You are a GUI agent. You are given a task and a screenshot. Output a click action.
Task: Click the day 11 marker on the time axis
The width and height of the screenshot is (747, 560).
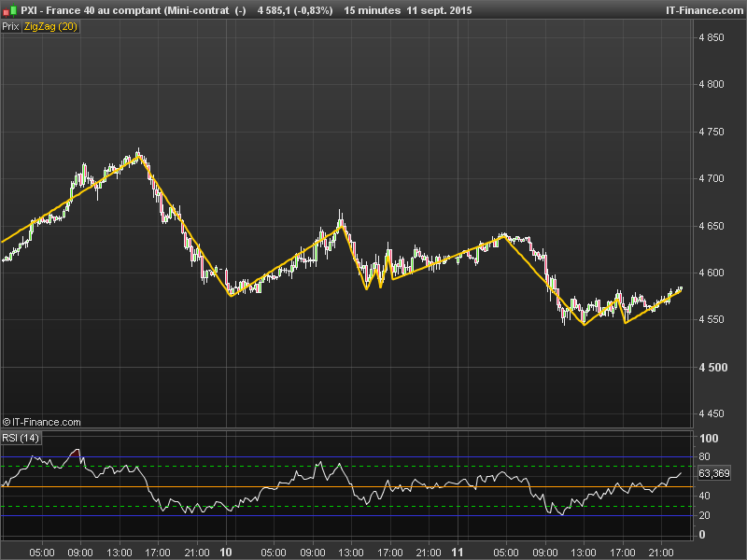(x=457, y=552)
